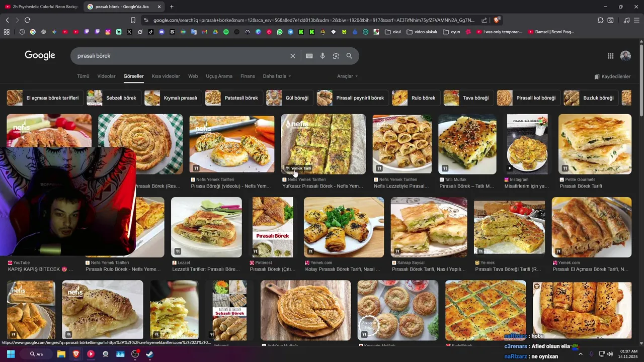
Task: Show hidden system tray icons
Action: pyautogui.click(x=580, y=354)
